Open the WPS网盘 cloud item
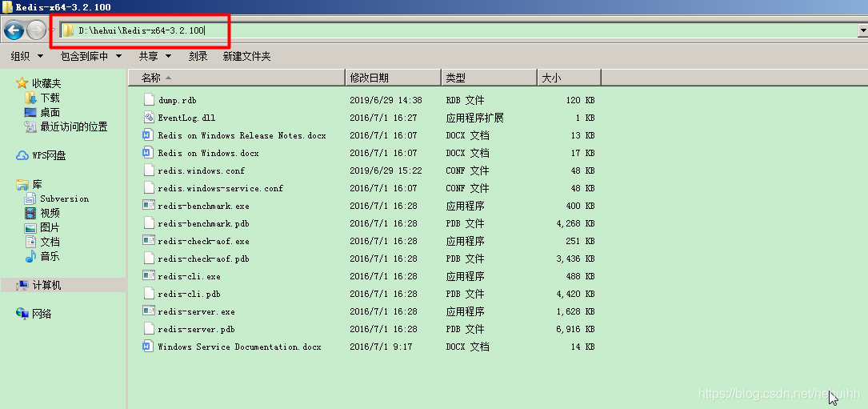Screen dimensions: 868x409 pyautogui.click(x=41, y=156)
